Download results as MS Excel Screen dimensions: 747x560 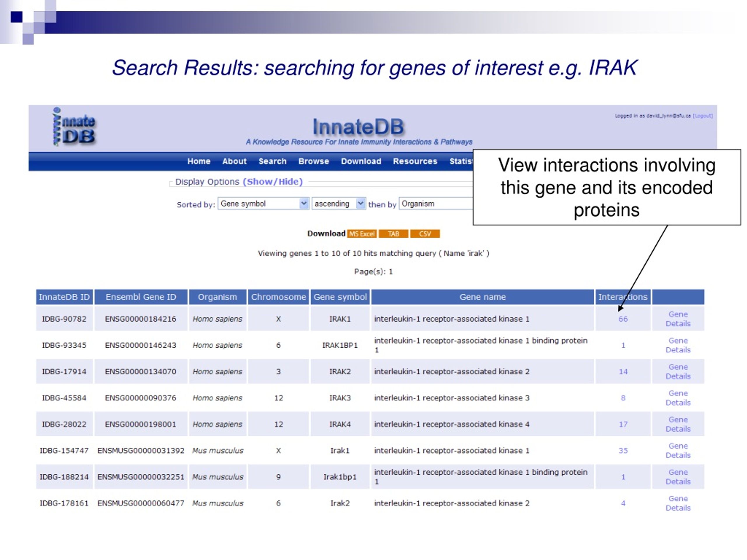pyautogui.click(x=362, y=234)
